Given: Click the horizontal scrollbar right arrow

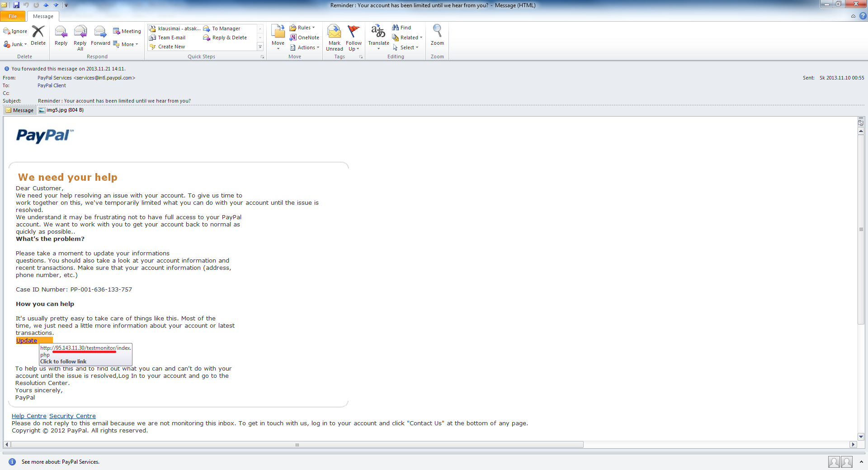Looking at the screenshot, I should (x=853, y=445).
